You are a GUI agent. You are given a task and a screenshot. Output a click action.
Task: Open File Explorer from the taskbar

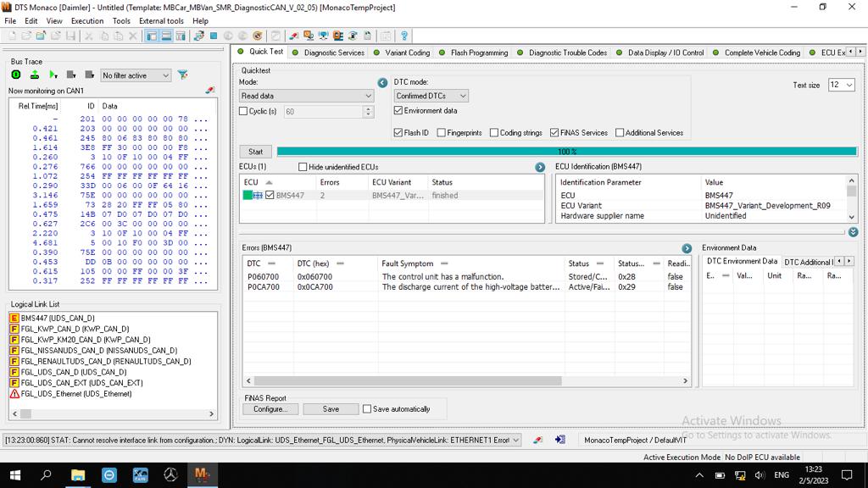tap(78, 474)
